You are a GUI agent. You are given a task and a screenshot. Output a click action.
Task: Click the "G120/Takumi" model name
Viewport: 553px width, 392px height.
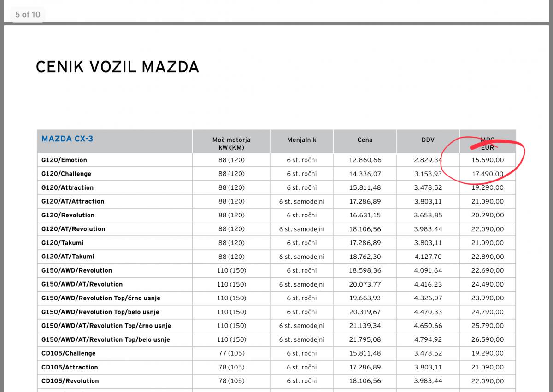(63, 243)
